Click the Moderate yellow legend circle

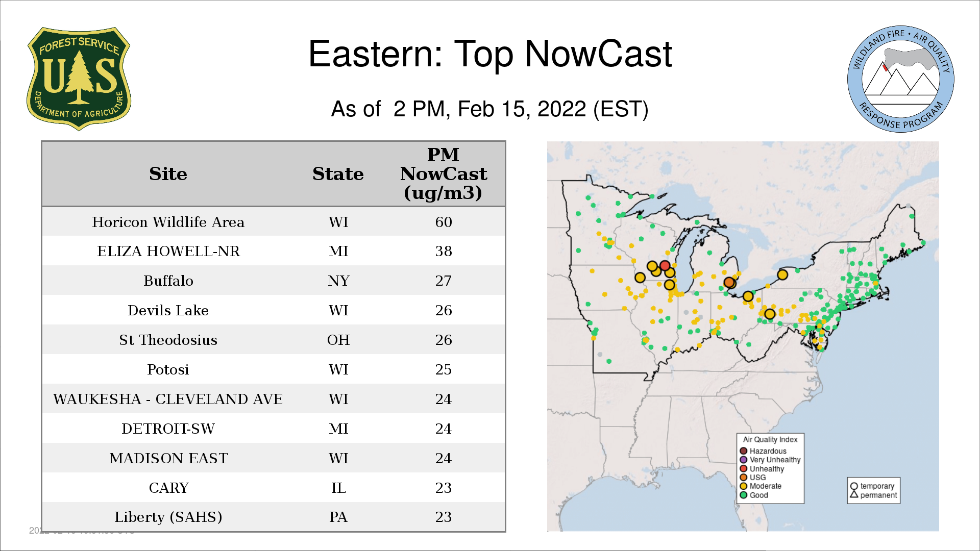click(x=744, y=486)
